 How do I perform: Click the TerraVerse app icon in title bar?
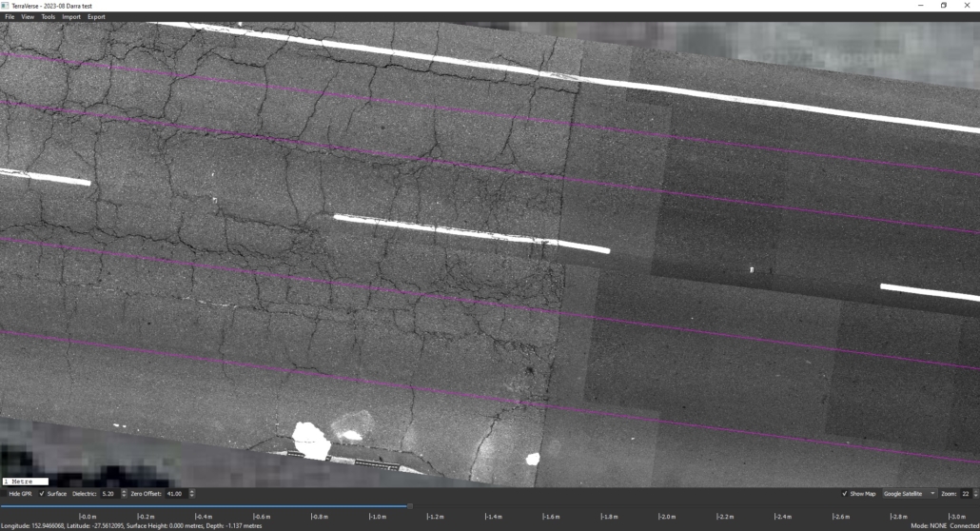pos(6,5)
